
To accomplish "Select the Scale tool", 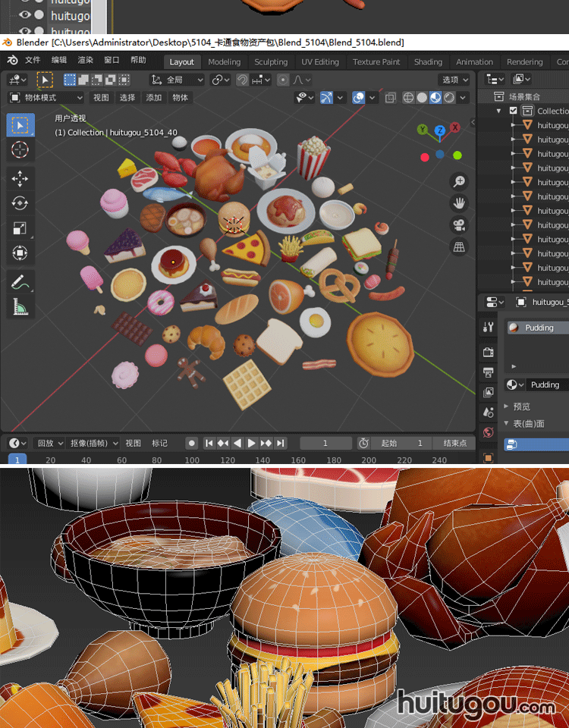I will coord(20,228).
